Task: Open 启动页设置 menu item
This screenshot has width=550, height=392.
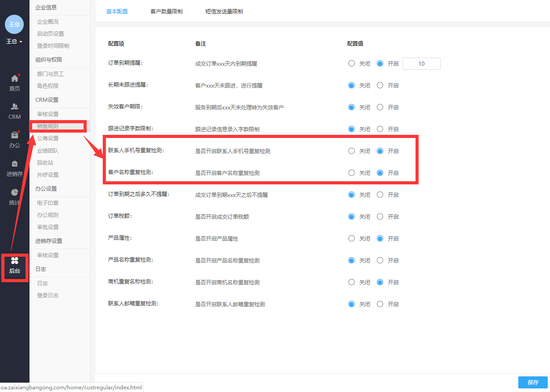Action: [50, 33]
